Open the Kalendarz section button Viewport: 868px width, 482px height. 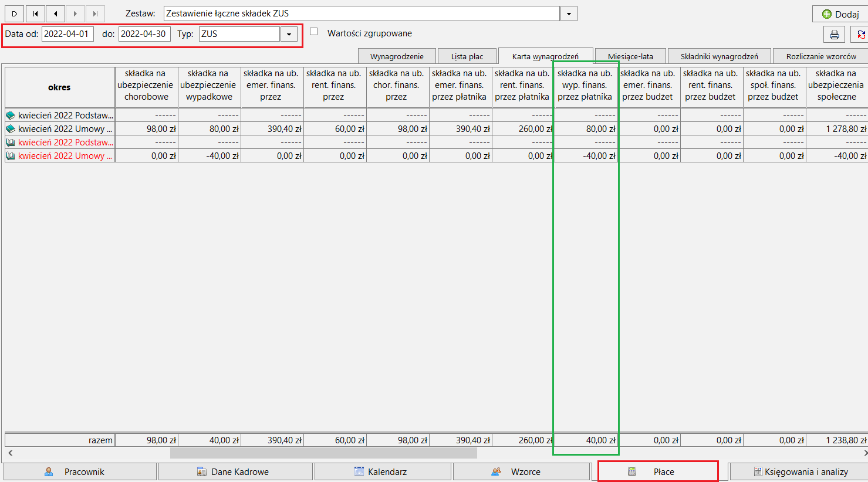[383, 471]
